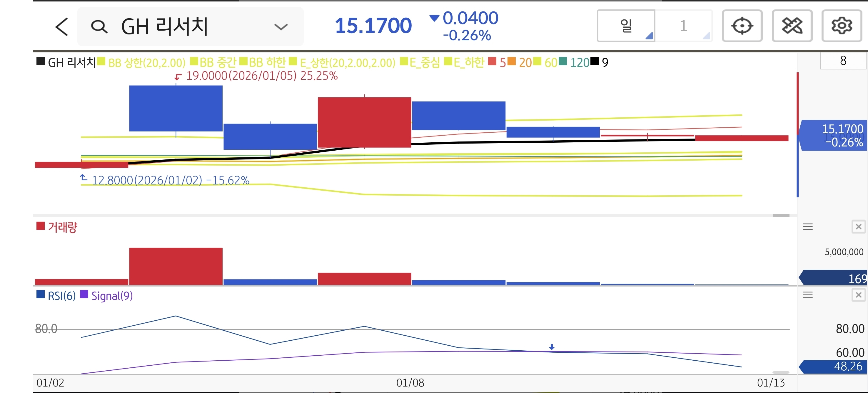Open chart settings gear icon

point(841,26)
